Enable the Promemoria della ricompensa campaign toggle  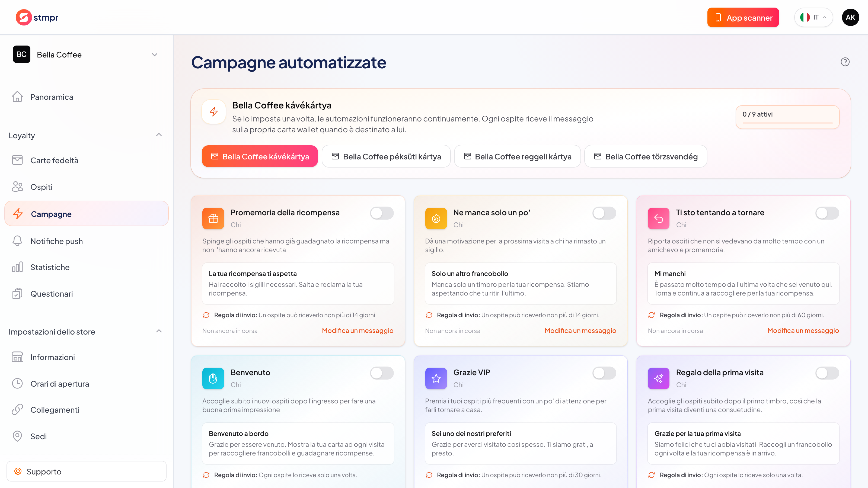tap(382, 213)
